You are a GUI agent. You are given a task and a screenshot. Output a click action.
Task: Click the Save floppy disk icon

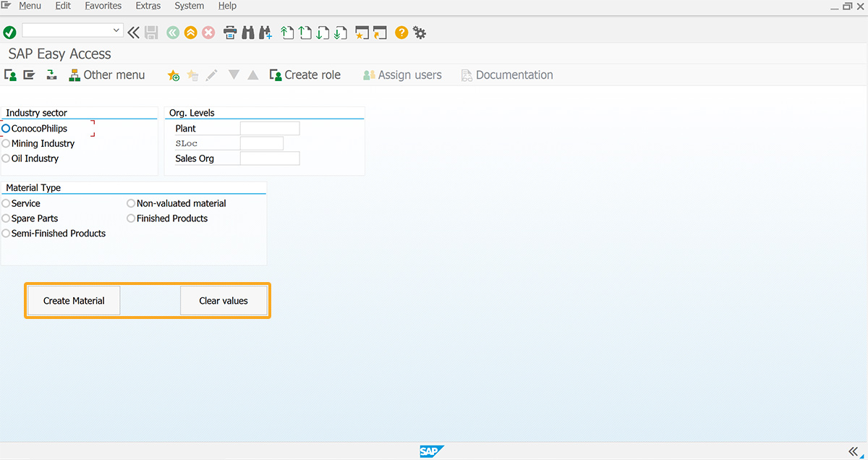point(151,33)
